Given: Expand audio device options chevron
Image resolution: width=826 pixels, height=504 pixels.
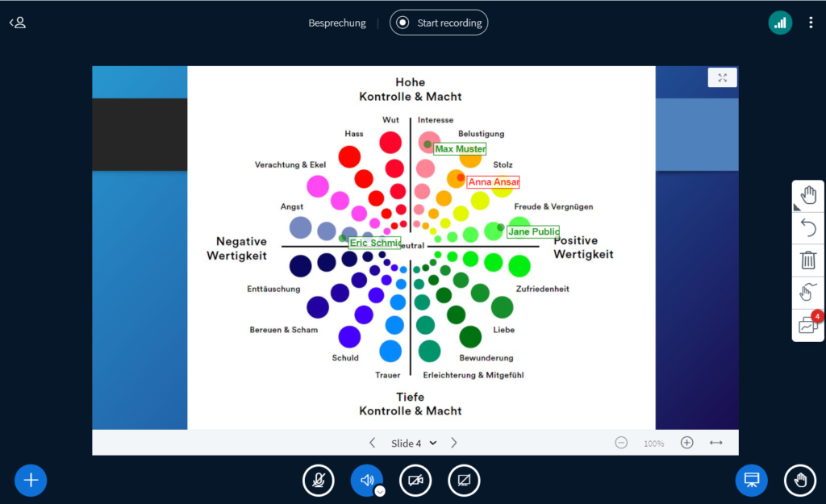Looking at the screenshot, I should point(380,490).
